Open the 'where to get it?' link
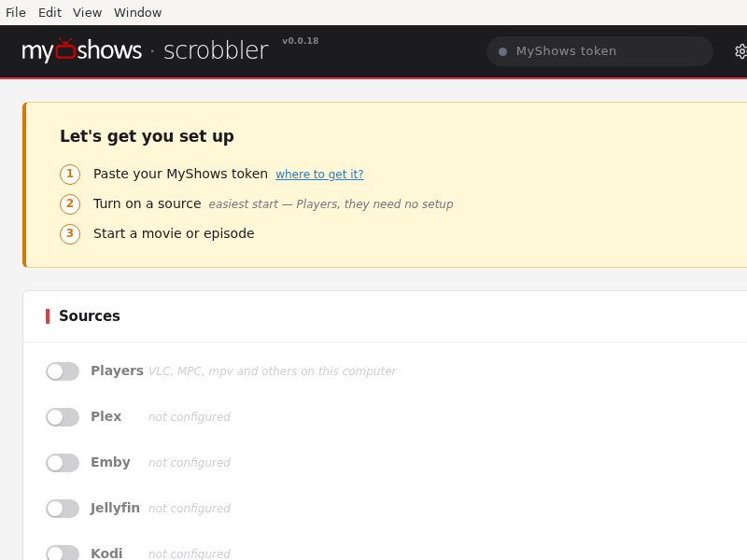 (319, 175)
